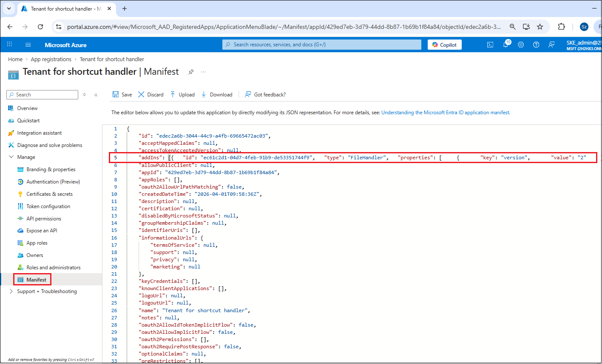Open portal settings gear
Screen dimensions: 602x364
click(521, 45)
